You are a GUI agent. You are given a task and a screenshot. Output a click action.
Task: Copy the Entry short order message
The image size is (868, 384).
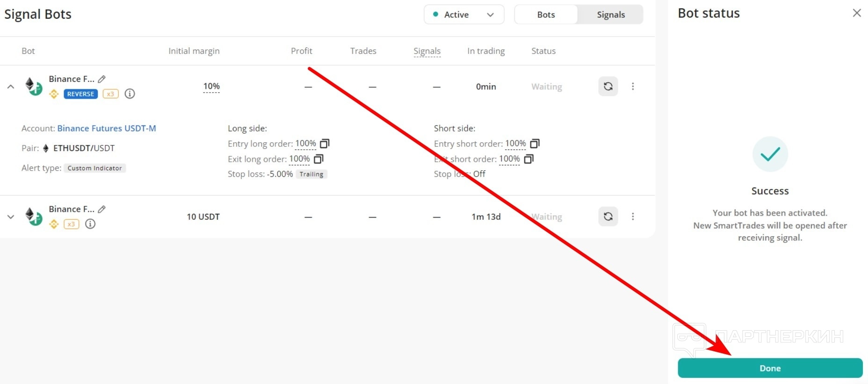(535, 144)
